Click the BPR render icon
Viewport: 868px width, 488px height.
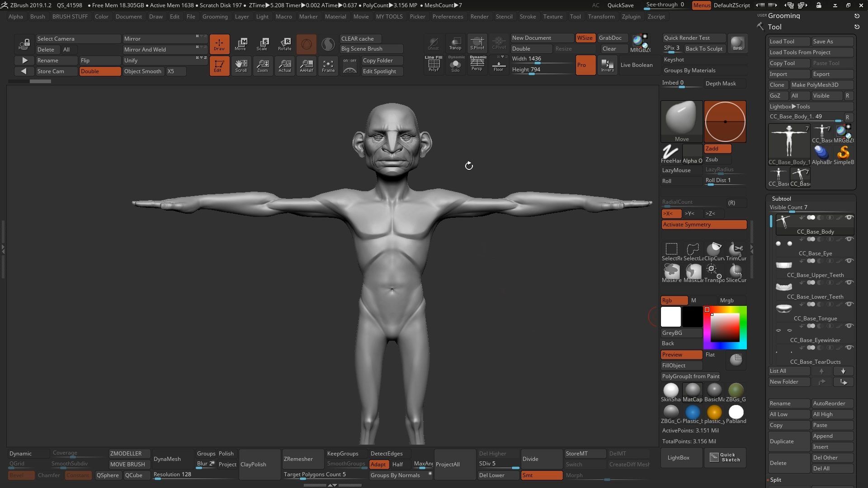[x=737, y=43]
